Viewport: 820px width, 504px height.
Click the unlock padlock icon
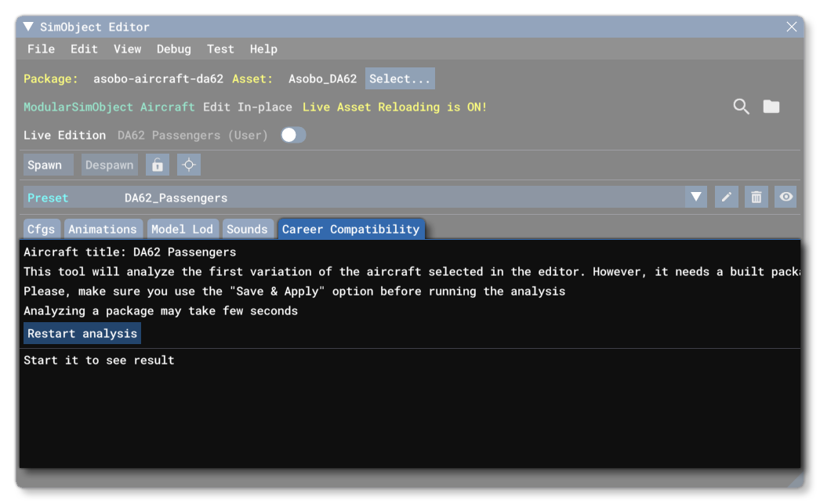[158, 165]
